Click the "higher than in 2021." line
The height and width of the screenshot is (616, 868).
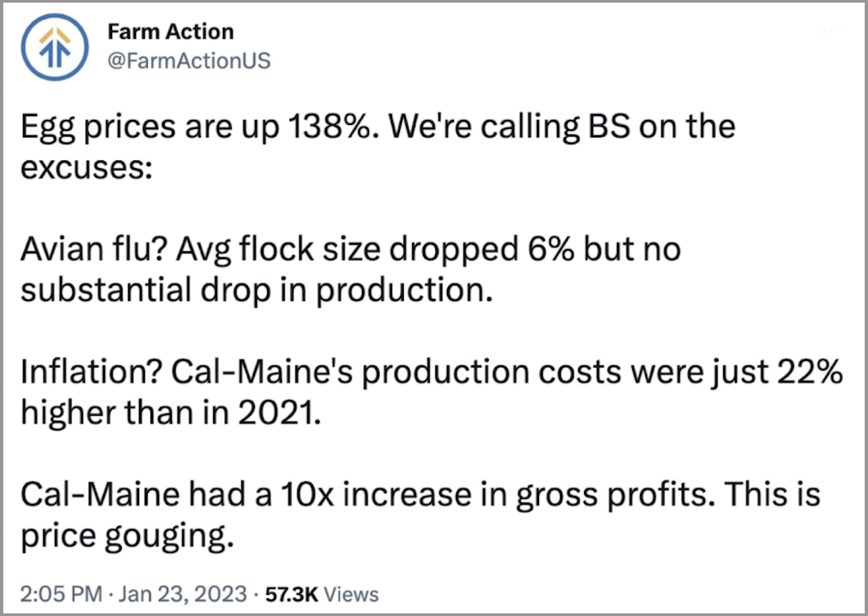[x=171, y=412]
